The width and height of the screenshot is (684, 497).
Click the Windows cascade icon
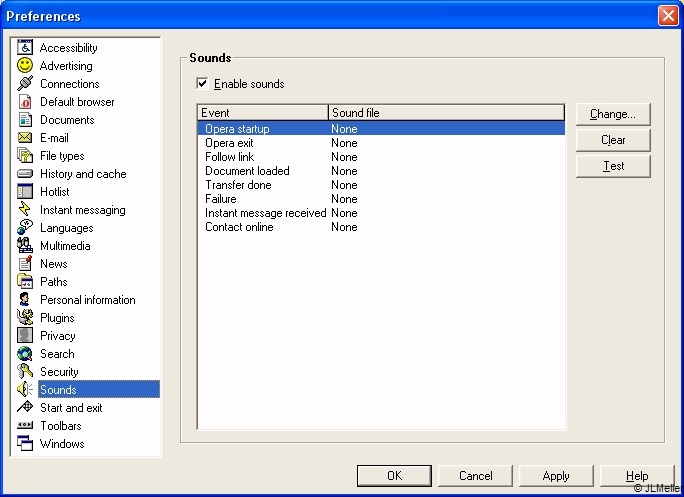coord(25,443)
